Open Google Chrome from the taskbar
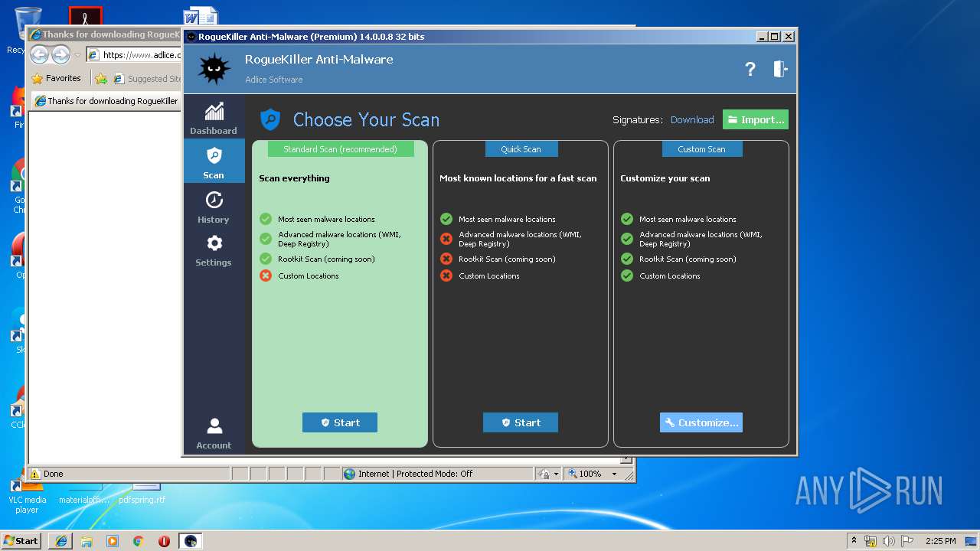980x551 pixels. click(x=138, y=541)
